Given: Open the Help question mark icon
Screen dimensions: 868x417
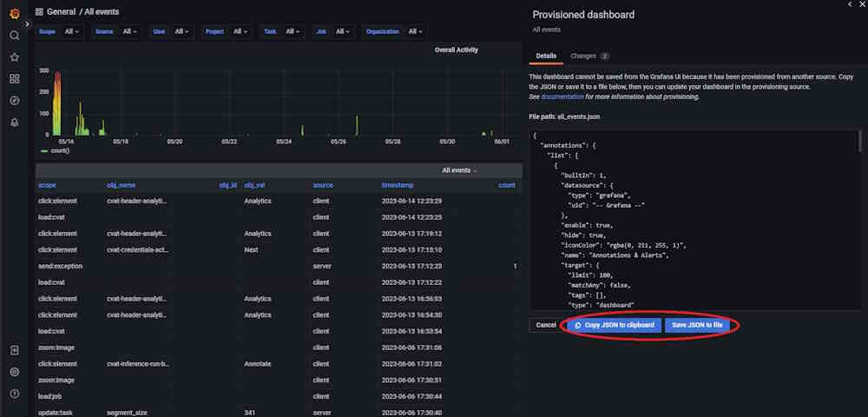Looking at the screenshot, I should [14, 394].
